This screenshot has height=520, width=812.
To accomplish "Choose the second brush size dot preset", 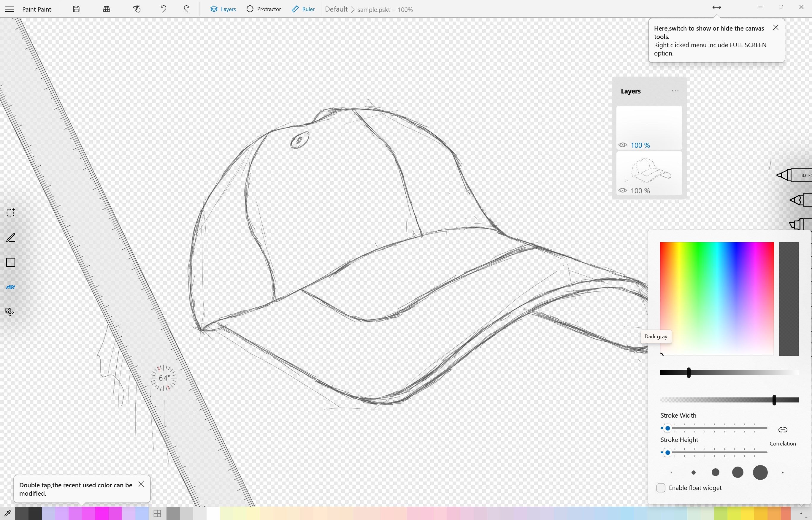I will pos(694,473).
